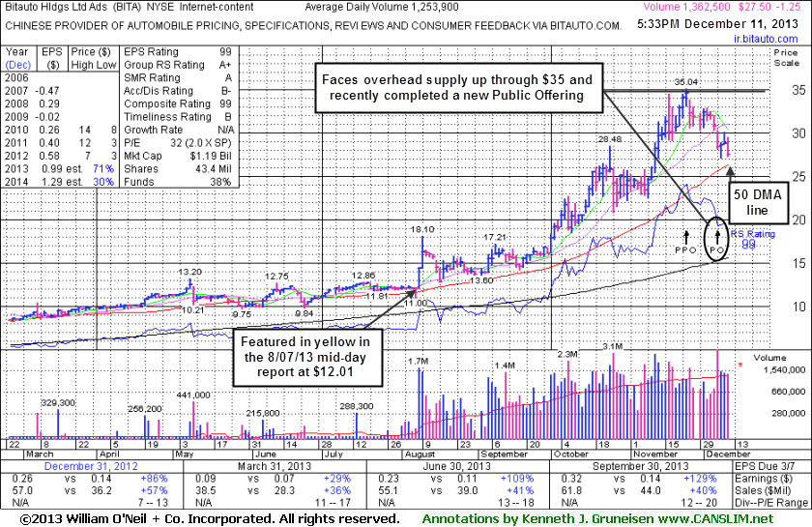Click the (BITA) ticker symbol
Image resolution: width=812 pixels, height=527 pixels.
[127, 8]
